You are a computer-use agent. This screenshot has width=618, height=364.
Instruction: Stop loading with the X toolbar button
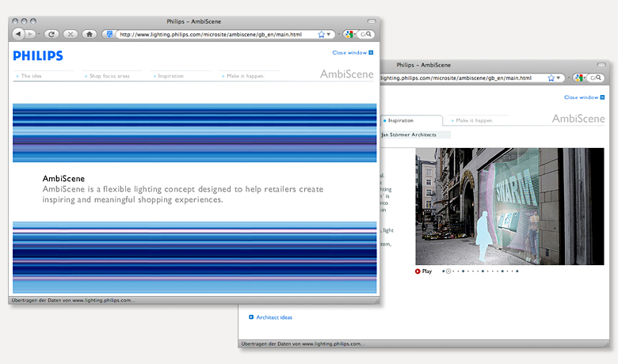[71, 34]
